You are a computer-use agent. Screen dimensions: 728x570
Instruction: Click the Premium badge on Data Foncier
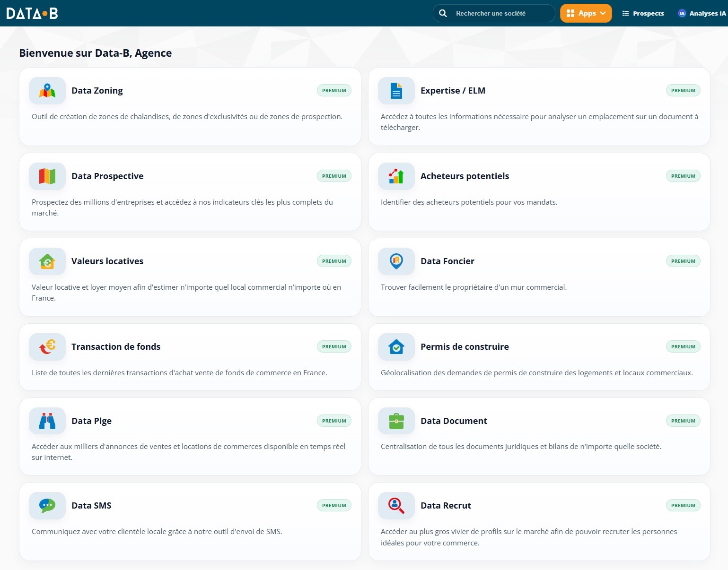coord(683,261)
